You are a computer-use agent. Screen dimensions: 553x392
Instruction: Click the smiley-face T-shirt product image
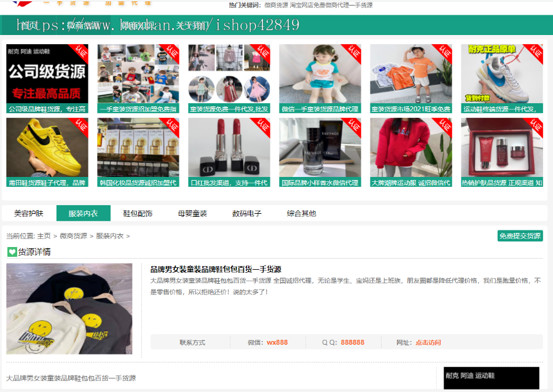pyautogui.click(x=69, y=309)
